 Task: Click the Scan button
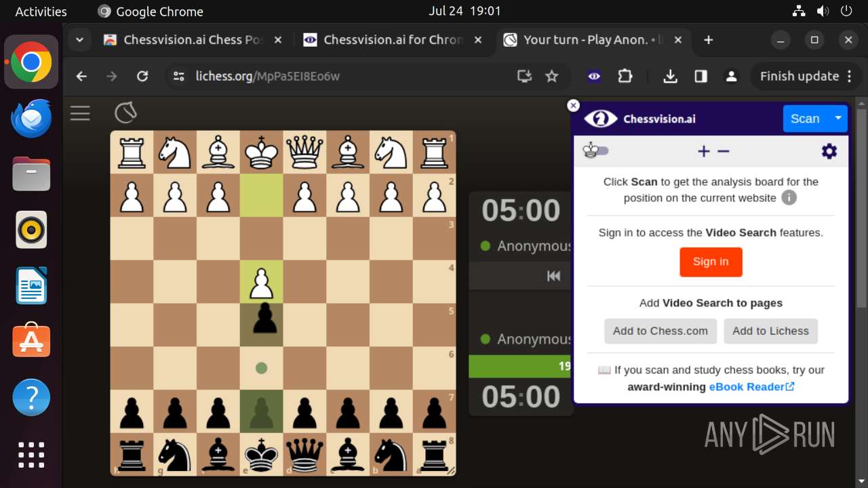pyautogui.click(x=805, y=119)
